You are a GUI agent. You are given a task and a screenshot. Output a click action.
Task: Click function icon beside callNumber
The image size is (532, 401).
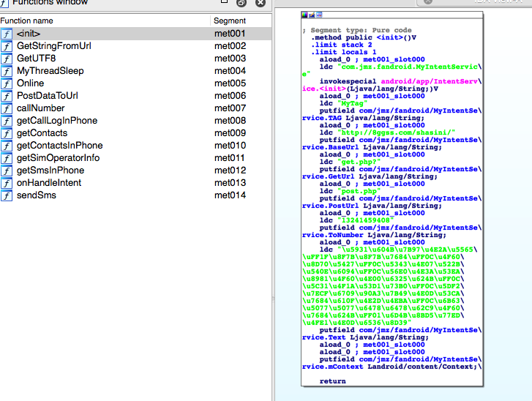pyautogui.click(x=7, y=108)
